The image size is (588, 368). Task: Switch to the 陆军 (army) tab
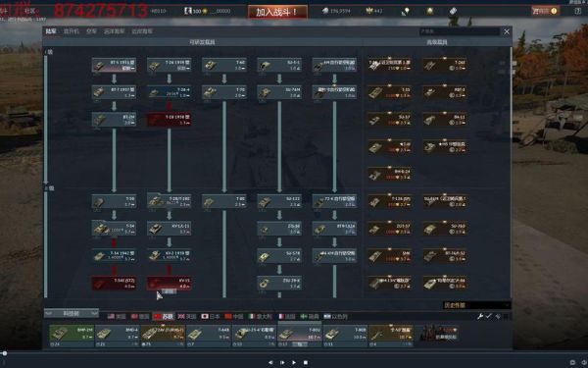[x=51, y=31]
